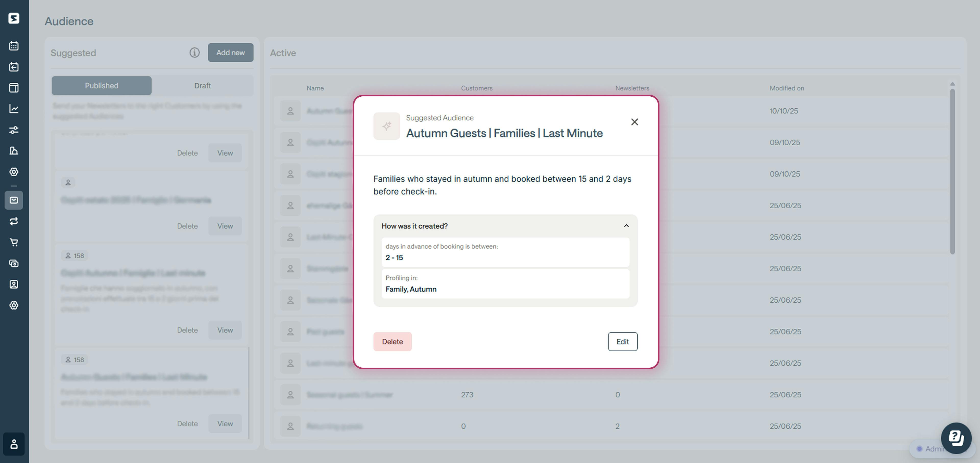Screen dimensions: 980x463
Task: Click the red Delete button in dialog
Action: 392,341
